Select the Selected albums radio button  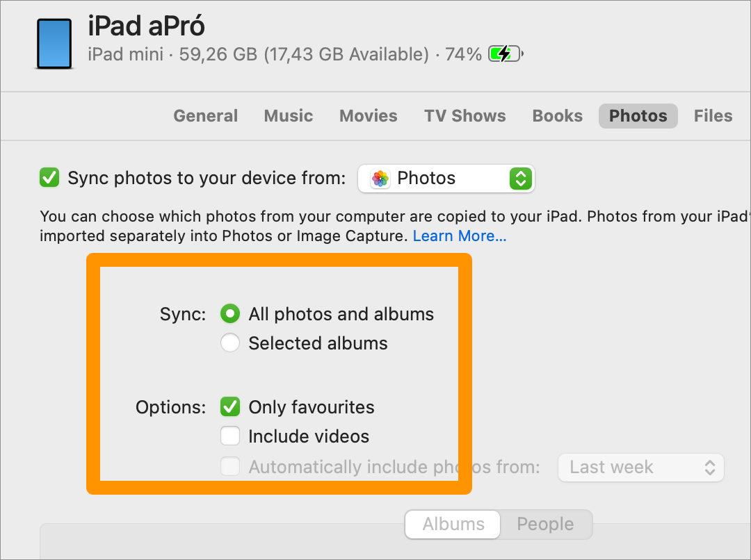pyautogui.click(x=230, y=343)
